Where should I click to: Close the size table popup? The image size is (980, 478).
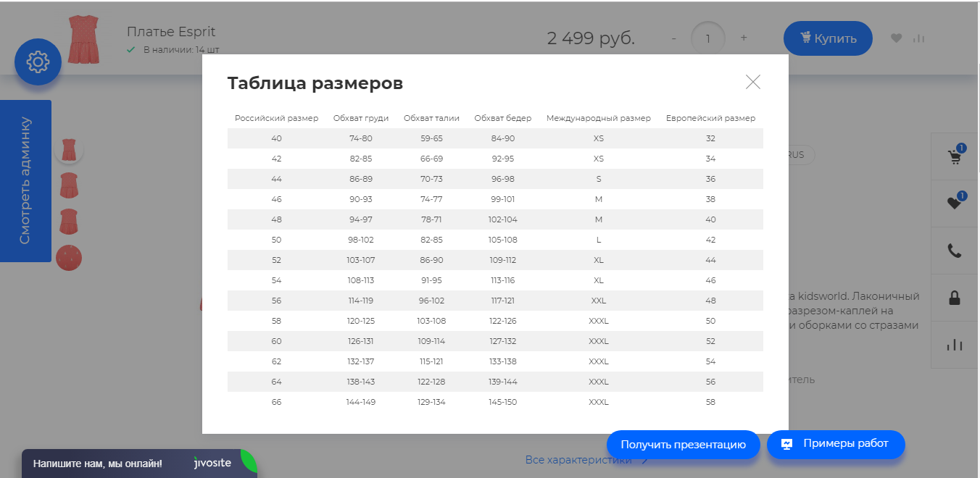coord(753,82)
